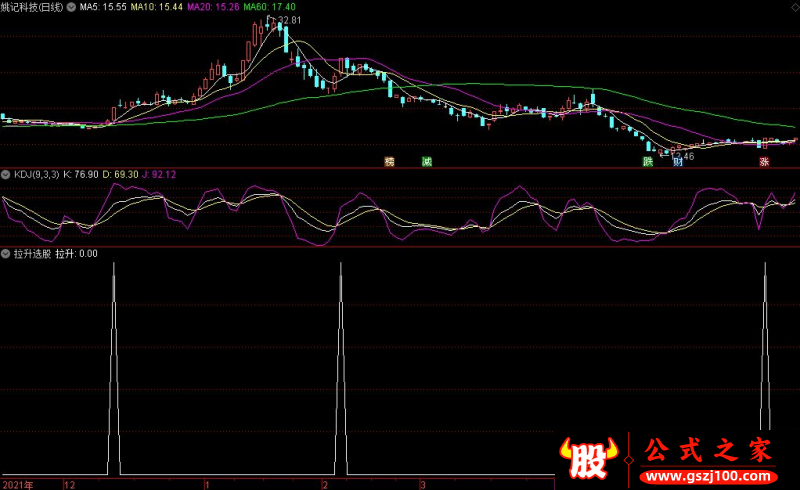Click the J: 92.12 value
This screenshot has height=490, width=800.
click(x=159, y=175)
